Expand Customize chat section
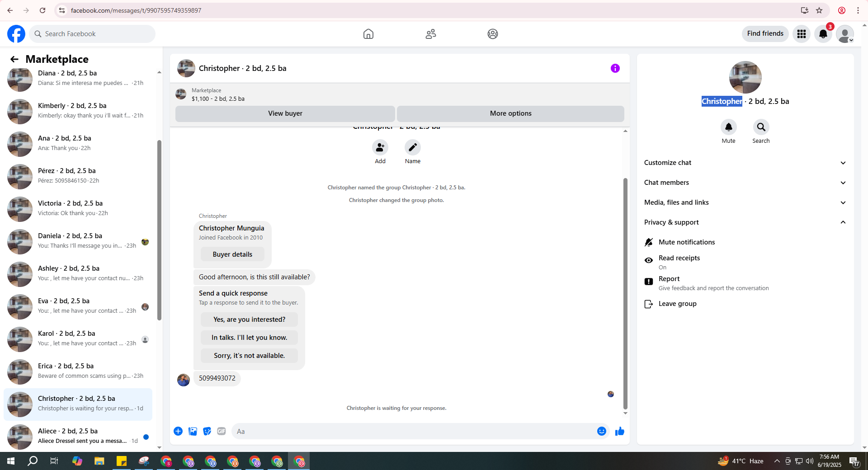868x470 pixels. 745,163
